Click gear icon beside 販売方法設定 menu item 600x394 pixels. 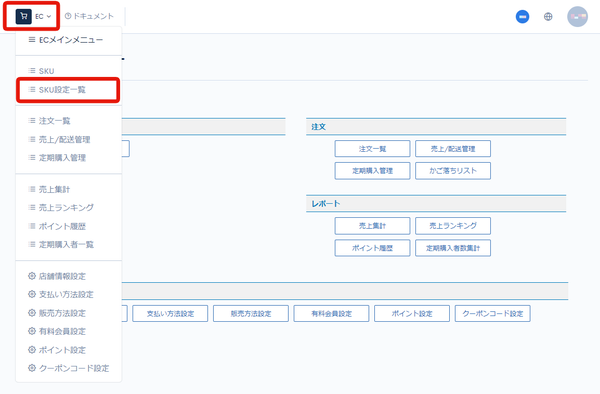(32, 313)
